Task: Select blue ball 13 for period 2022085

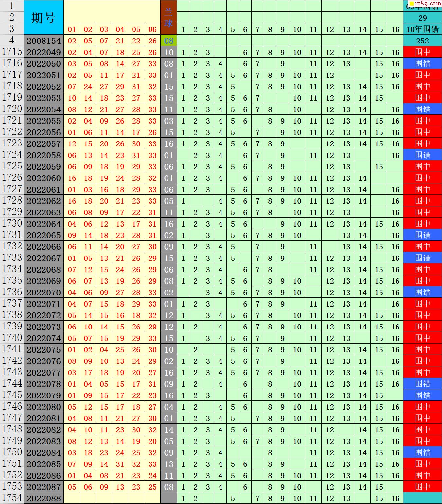Action: 168,464
